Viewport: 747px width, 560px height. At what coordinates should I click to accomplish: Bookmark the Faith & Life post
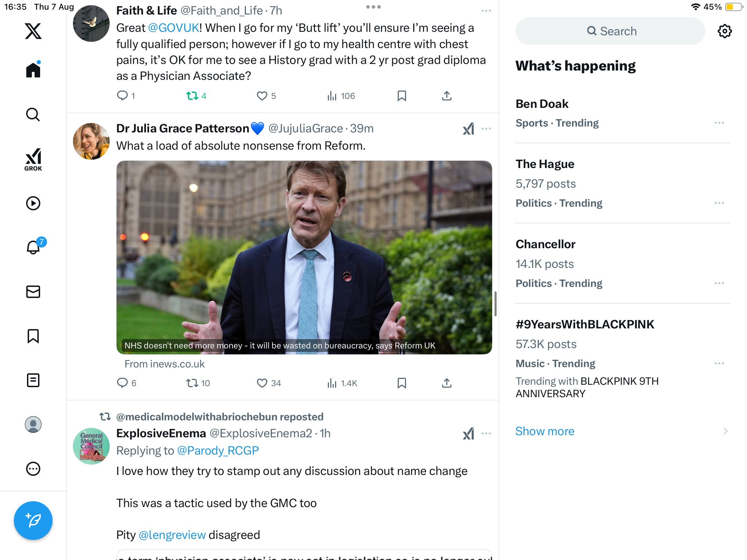coord(402,96)
